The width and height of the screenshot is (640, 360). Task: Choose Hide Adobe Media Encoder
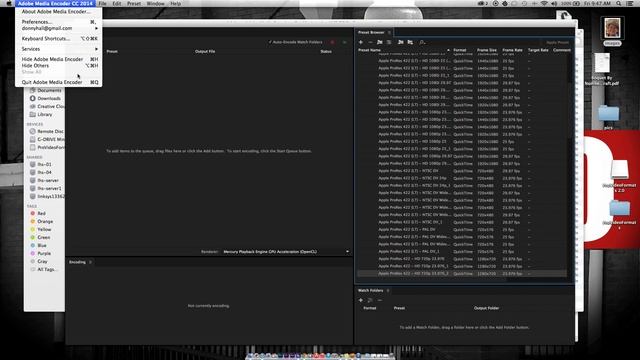click(x=59, y=59)
